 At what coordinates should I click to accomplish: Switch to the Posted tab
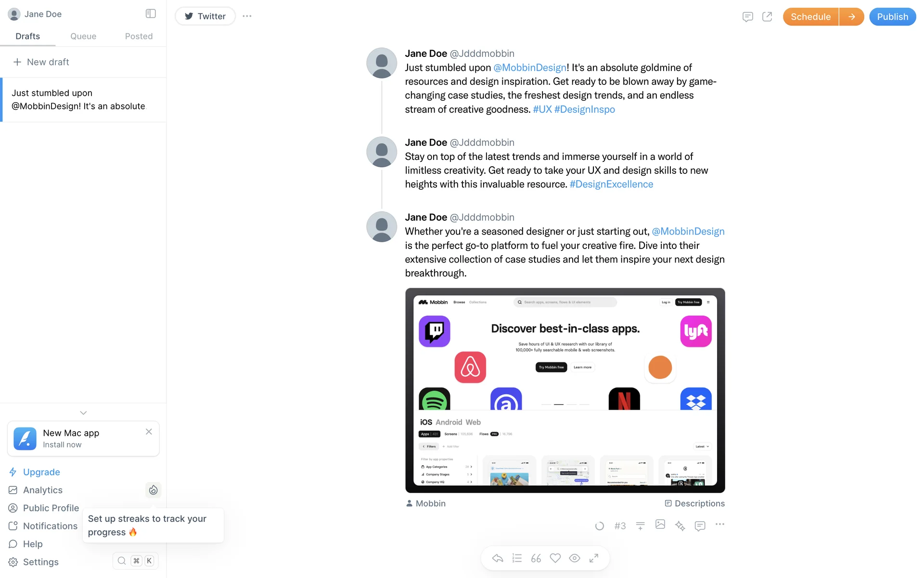[139, 36]
